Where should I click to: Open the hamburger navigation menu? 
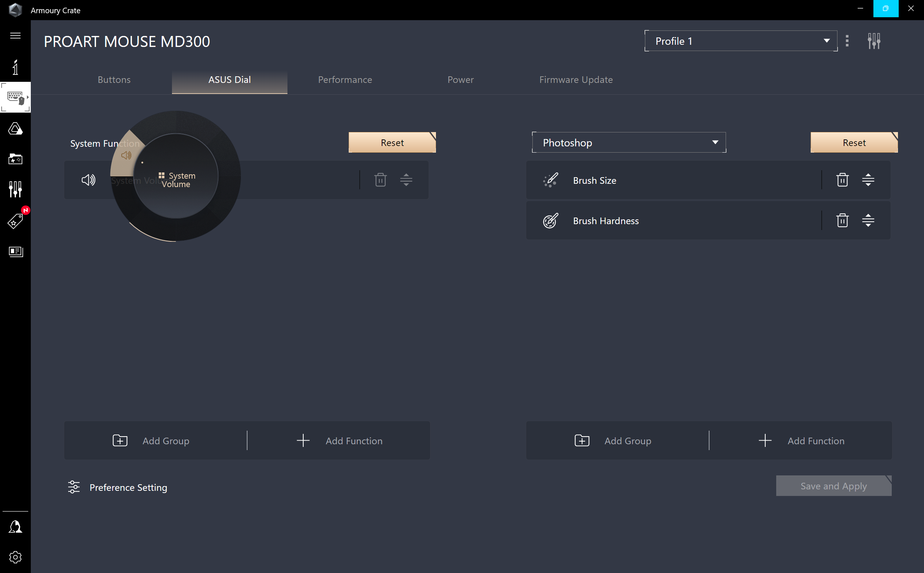click(15, 36)
